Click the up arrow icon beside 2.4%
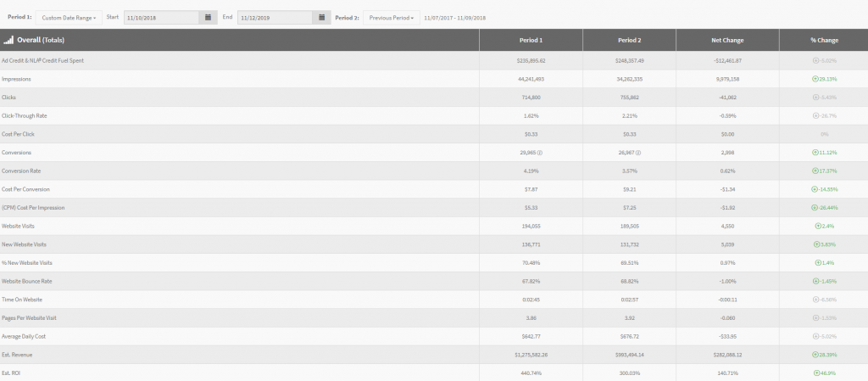 coord(818,226)
